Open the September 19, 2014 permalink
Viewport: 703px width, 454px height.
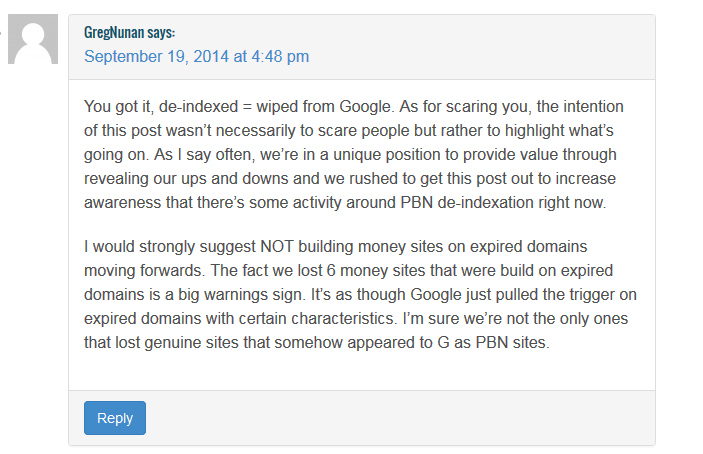coord(196,56)
